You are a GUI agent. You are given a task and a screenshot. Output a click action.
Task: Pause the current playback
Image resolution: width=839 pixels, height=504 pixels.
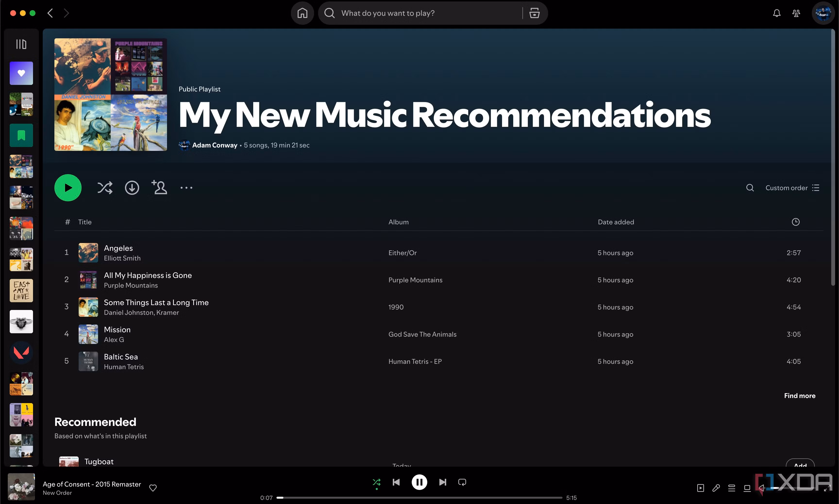tap(419, 482)
